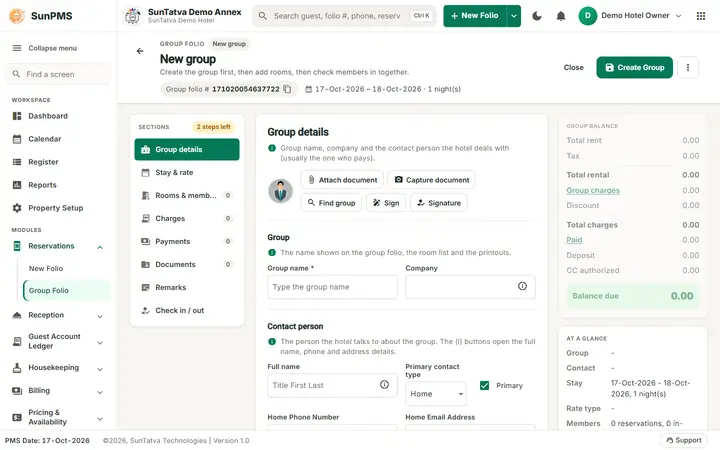Open the Payments section

(187, 241)
